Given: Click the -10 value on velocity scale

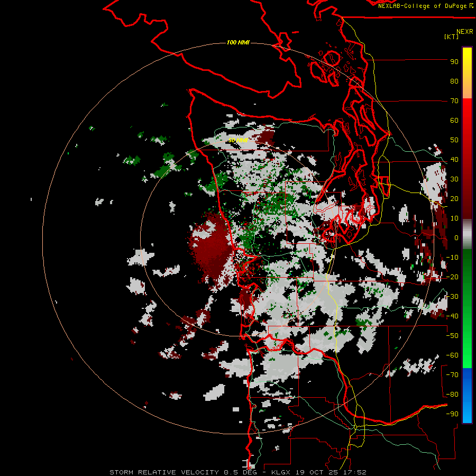Looking at the screenshot, I should (x=452, y=258).
